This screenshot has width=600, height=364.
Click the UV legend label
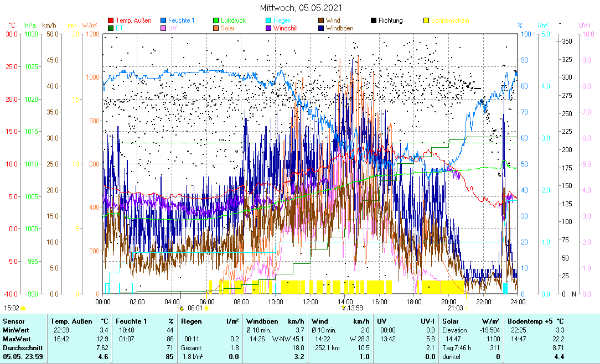[x=173, y=28]
